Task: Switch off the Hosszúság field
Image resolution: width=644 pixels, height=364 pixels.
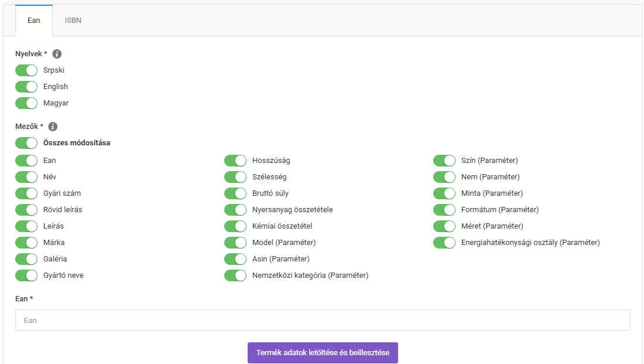Action: (235, 161)
